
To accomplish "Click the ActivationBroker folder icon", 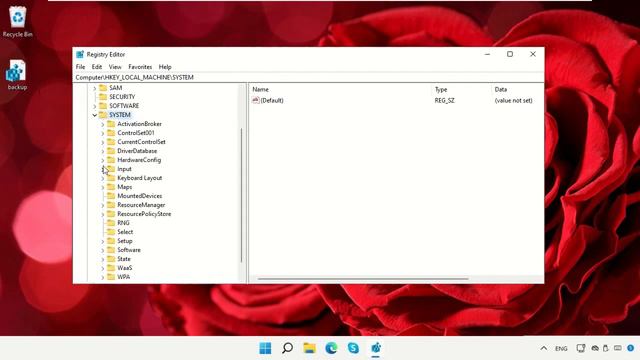I will 111,124.
